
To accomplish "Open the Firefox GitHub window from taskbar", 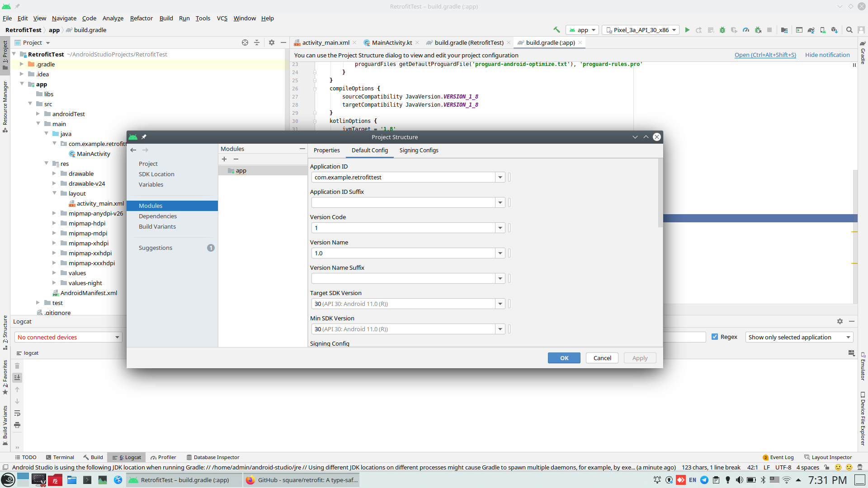I will [302, 480].
